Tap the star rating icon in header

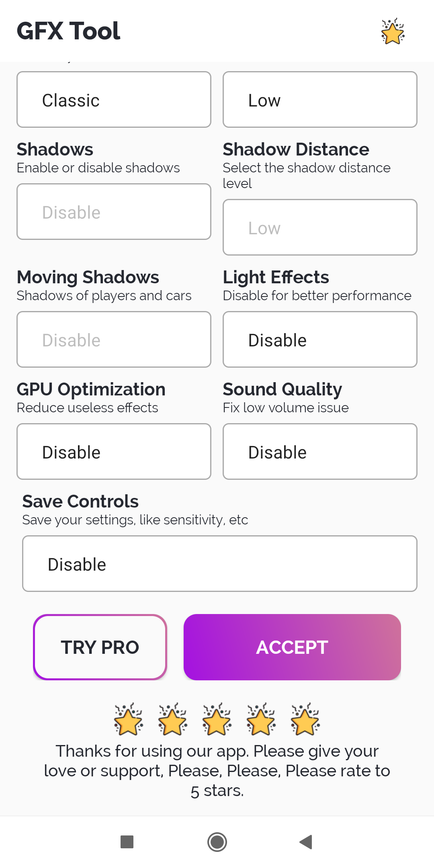point(392,31)
